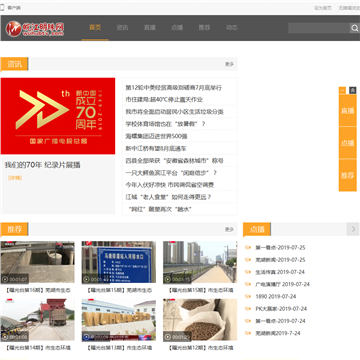Click the floating 推荐 side button

(348, 175)
